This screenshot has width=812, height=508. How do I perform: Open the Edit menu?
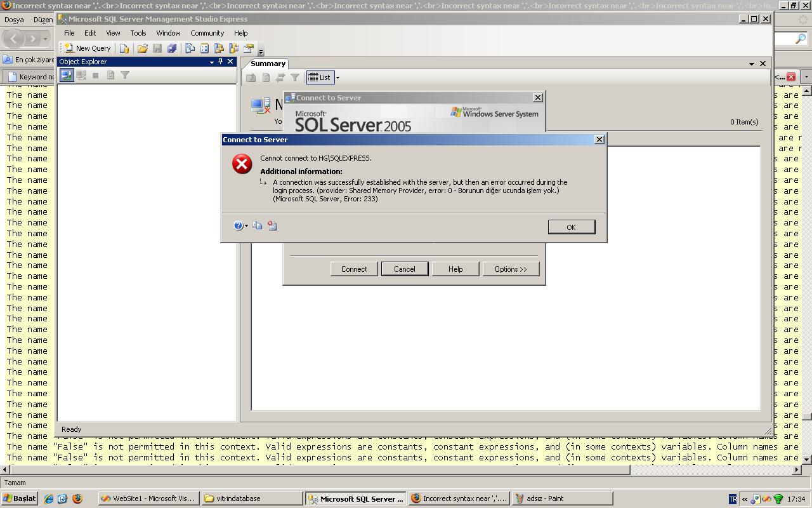point(90,33)
